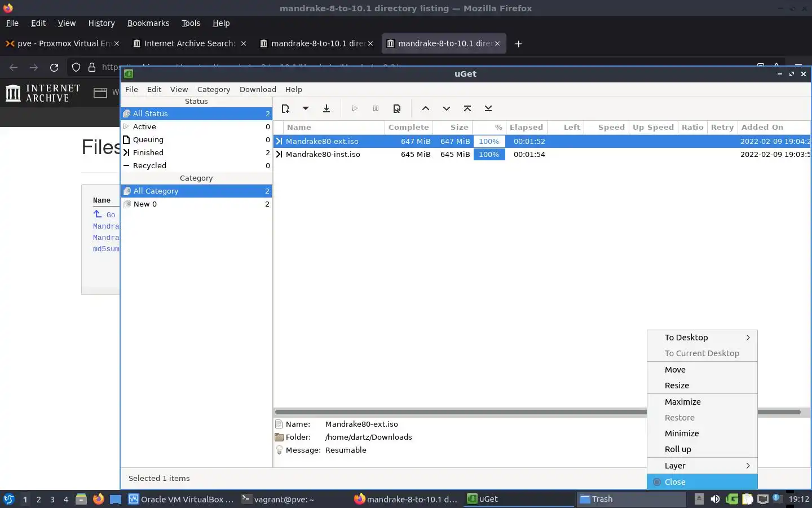Select Mandrake80-ext.iso download row
The width and height of the screenshot is (812, 508).
542,141
